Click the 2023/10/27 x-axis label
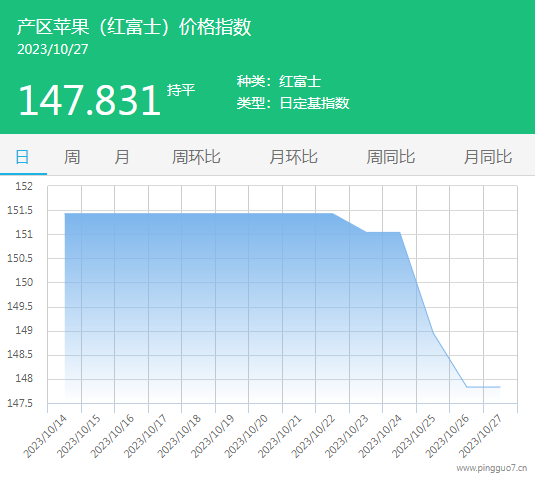 tap(481, 436)
